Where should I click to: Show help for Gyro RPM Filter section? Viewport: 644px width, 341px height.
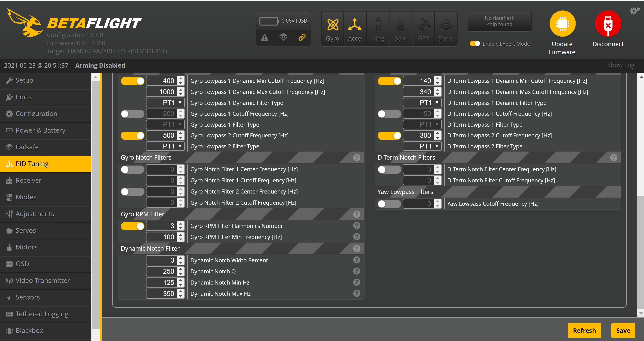tap(357, 214)
